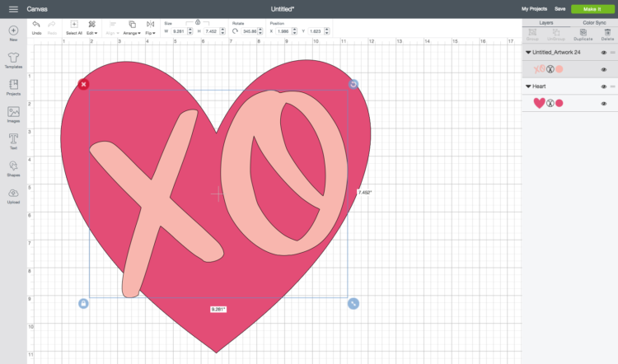This screenshot has width=618, height=364.
Task: Undo the last action
Action: (36, 27)
